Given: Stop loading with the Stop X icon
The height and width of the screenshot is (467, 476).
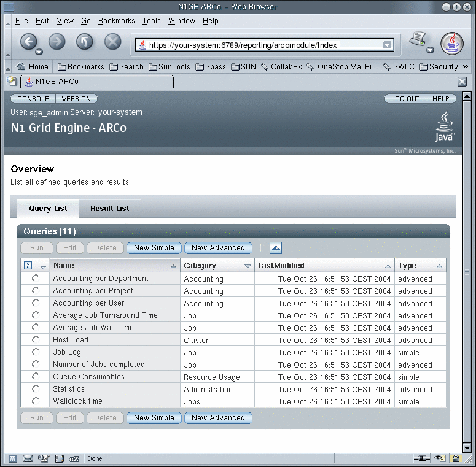Looking at the screenshot, I should [x=112, y=42].
